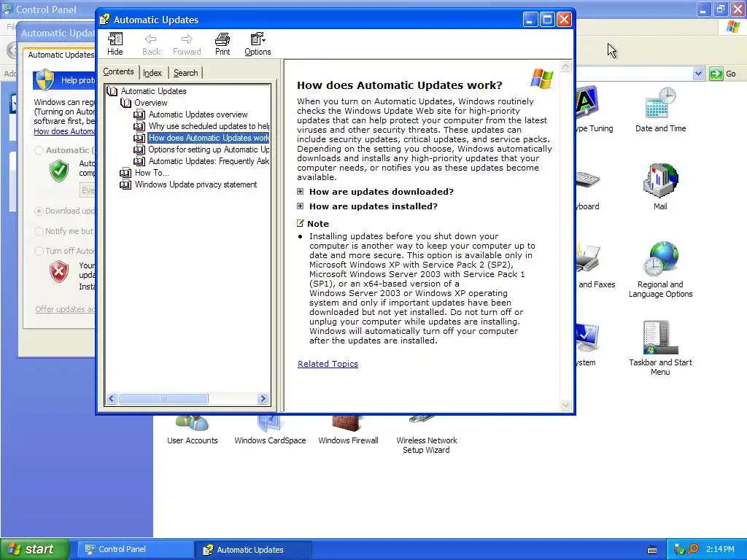This screenshot has height=560, width=747.
Task: Click the Go button in Control Panel address bar
Action: 722,74
